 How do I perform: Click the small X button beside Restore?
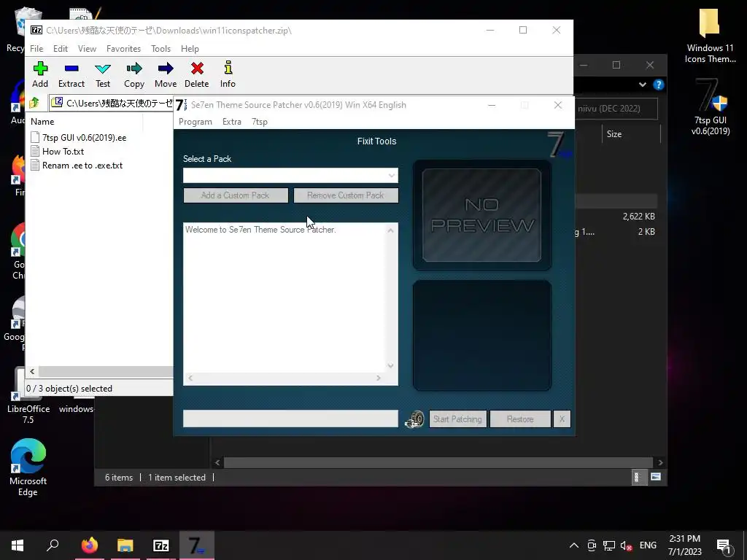pyautogui.click(x=562, y=419)
